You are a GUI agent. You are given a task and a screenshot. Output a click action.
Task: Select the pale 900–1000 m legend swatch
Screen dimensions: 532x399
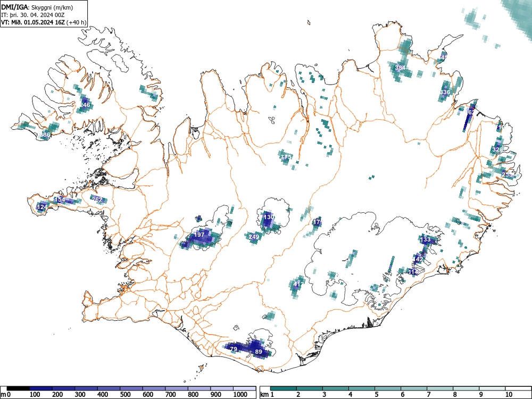(222, 388)
